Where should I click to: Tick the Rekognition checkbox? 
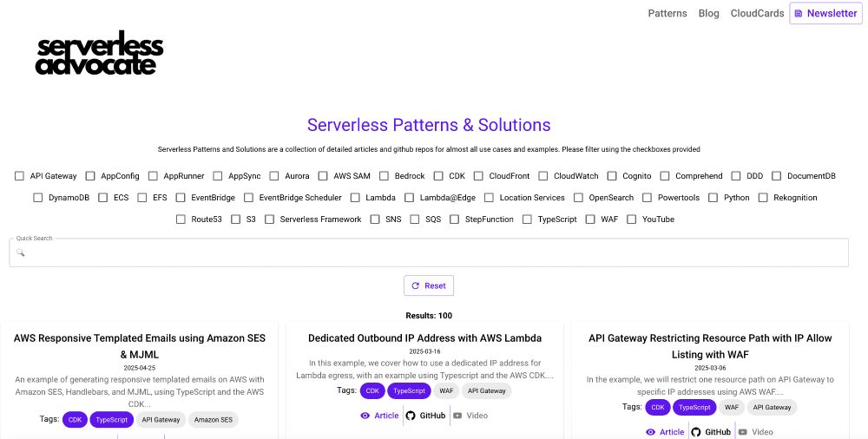coord(763,197)
